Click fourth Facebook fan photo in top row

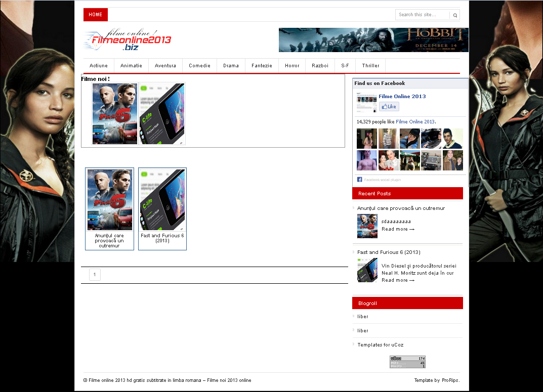[431, 139]
